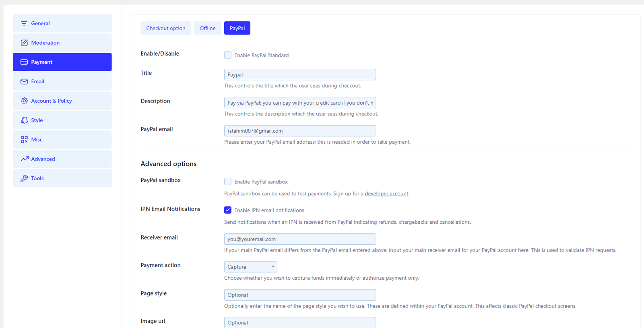The image size is (644, 328).
Task: Click help text 'Optionally enter the name of the page style'
Action: (x=400, y=306)
